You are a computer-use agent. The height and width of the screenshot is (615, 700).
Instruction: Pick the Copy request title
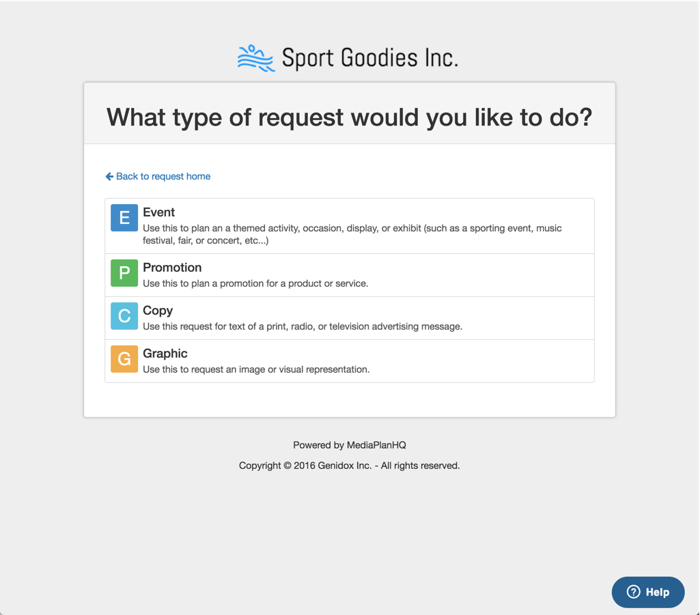(x=158, y=311)
